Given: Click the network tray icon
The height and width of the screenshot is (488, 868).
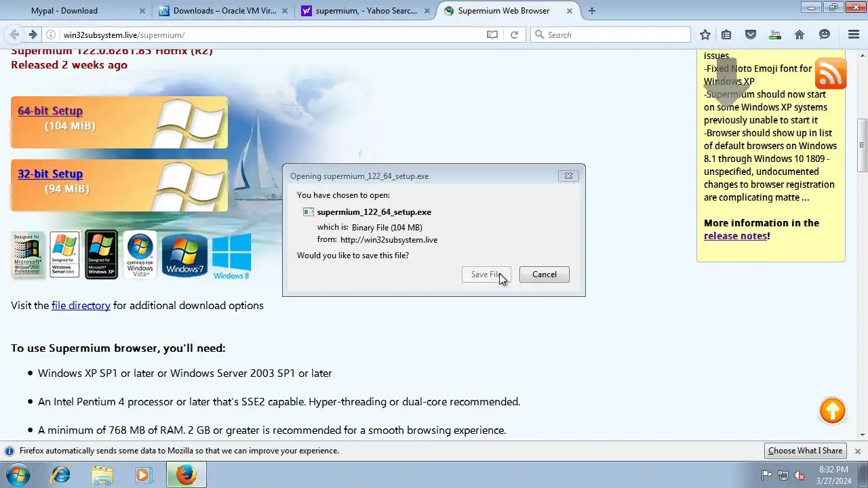Looking at the screenshot, I should pos(783,475).
